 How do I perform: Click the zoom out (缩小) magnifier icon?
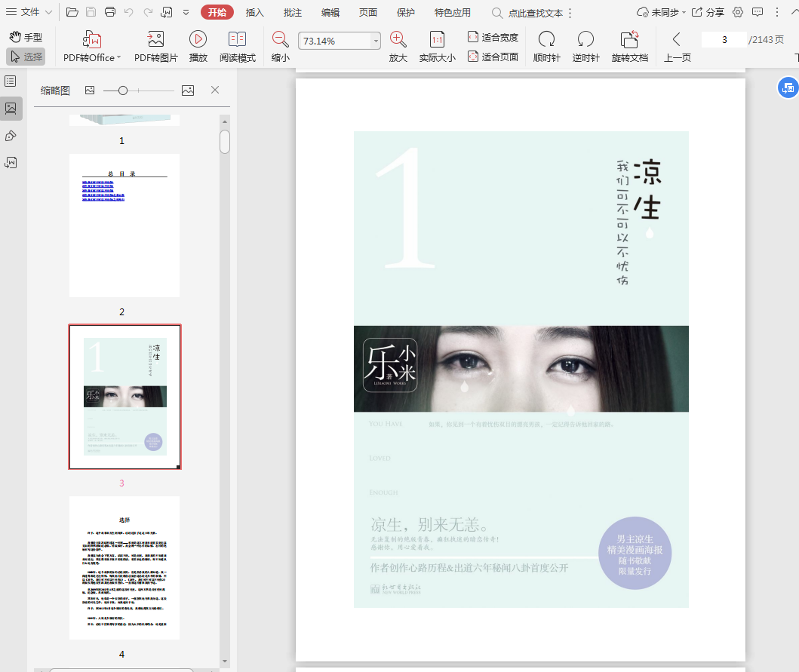point(280,40)
